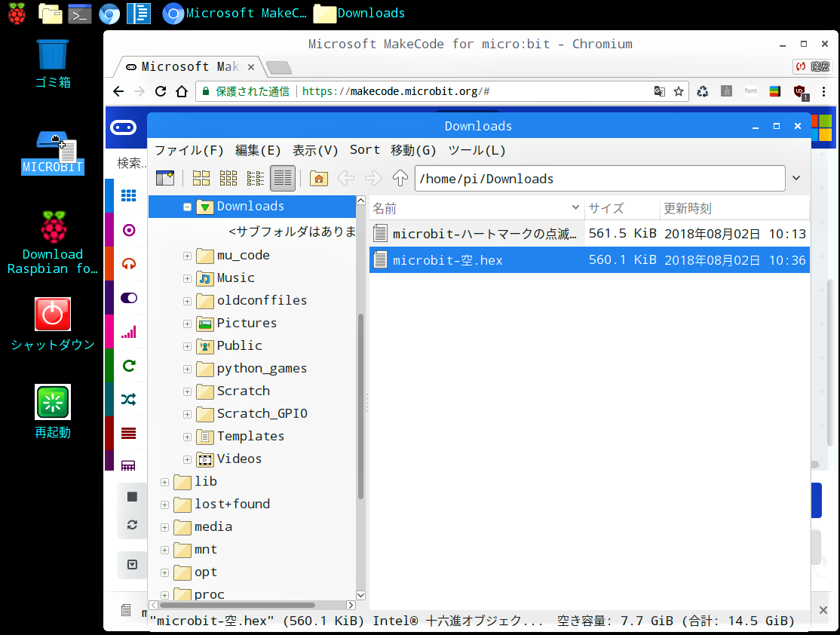Image resolution: width=840 pixels, height=635 pixels.
Task: Open the 移動(G) menu
Action: pyautogui.click(x=413, y=151)
